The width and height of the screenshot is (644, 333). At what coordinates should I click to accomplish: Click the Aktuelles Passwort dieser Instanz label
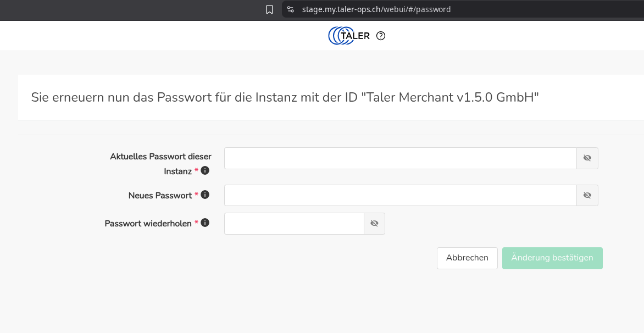pyautogui.click(x=160, y=157)
